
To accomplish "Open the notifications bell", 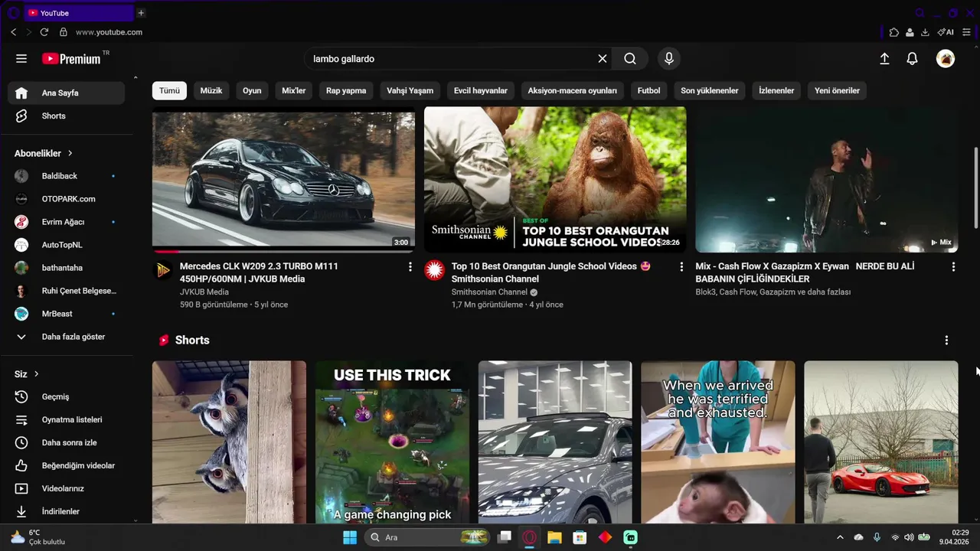I will pyautogui.click(x=912, y=59).
